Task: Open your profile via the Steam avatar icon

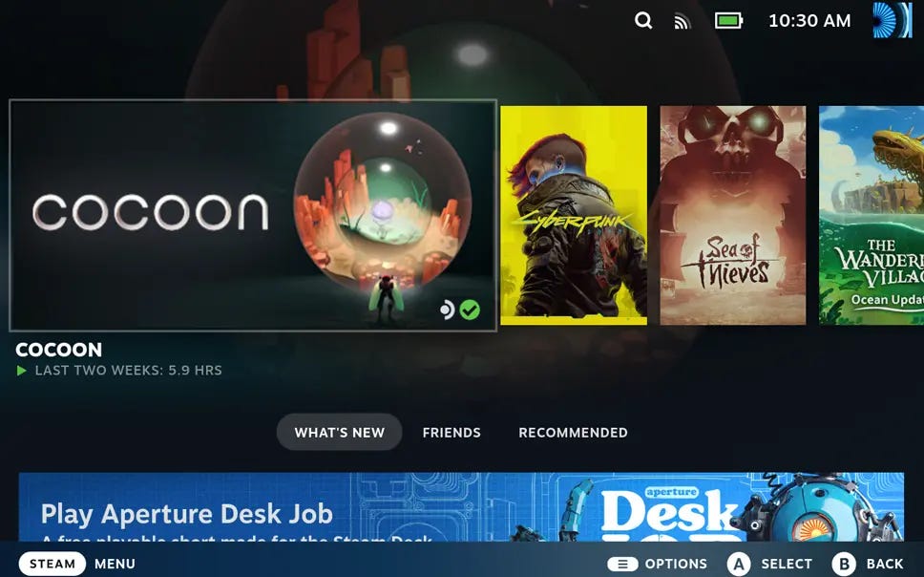Action: [894, 20]
